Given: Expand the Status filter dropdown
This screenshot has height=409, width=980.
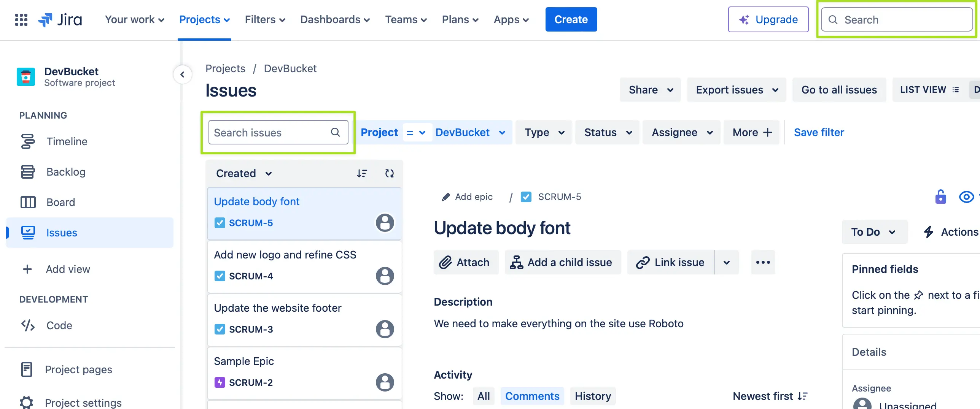Looking at the screenshot, I should tap(608, 132).
